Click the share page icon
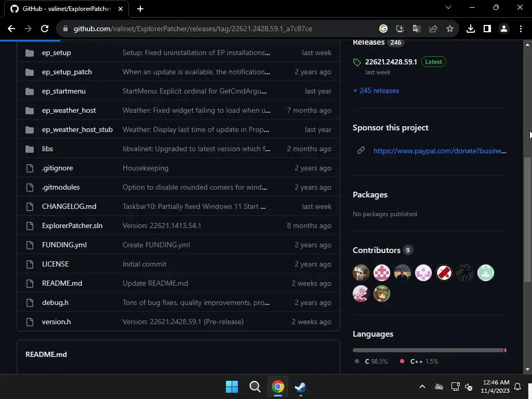Screen dimensions: 532x399 pyautogui.click(x=433, y=29)
